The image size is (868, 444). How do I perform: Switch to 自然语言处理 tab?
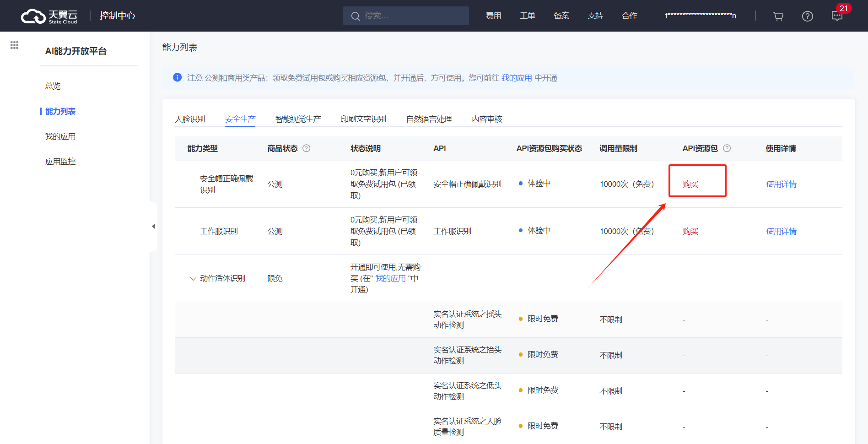click(x=429, y=119)
